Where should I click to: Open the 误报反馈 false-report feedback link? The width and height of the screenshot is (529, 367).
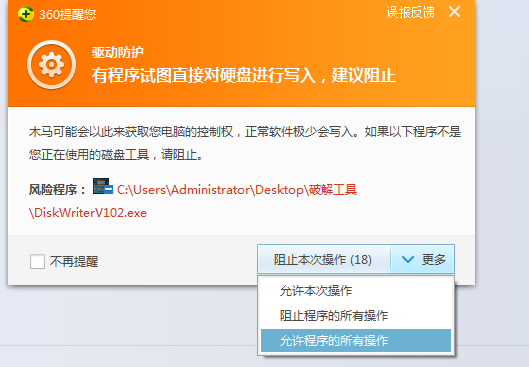[410, 12]
